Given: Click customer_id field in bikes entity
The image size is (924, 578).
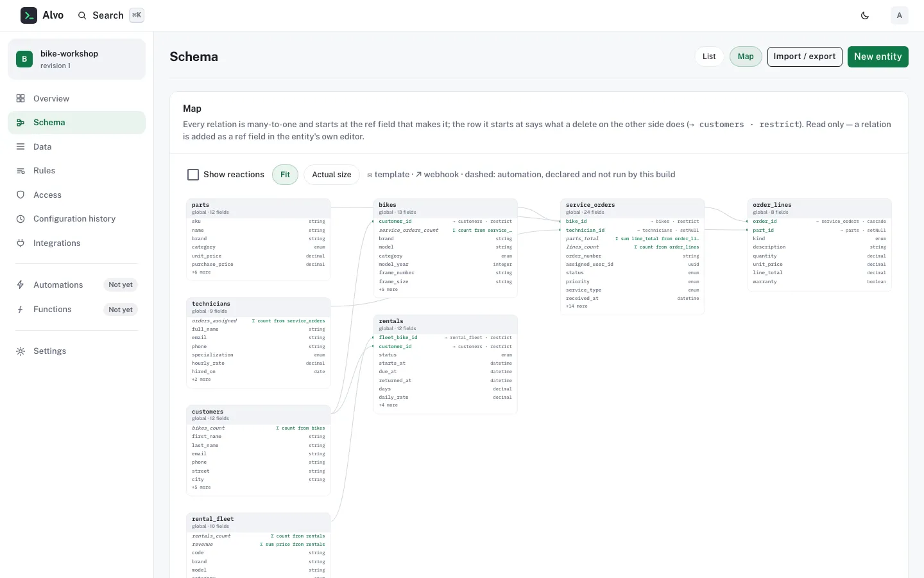Looking at the screenshot, I should [445, 222].
